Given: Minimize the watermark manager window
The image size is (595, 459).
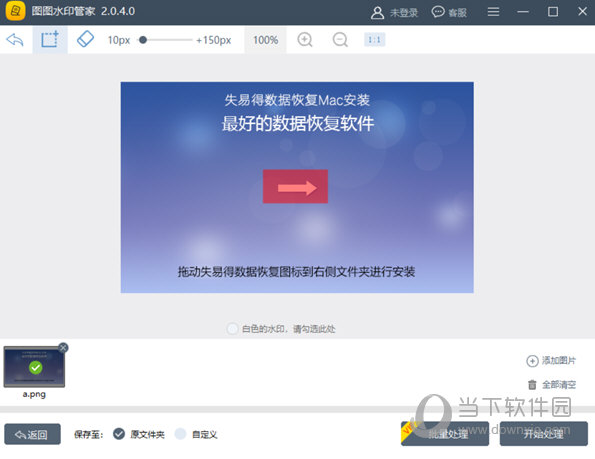Looking at the screenshot, I should [523, 12].
